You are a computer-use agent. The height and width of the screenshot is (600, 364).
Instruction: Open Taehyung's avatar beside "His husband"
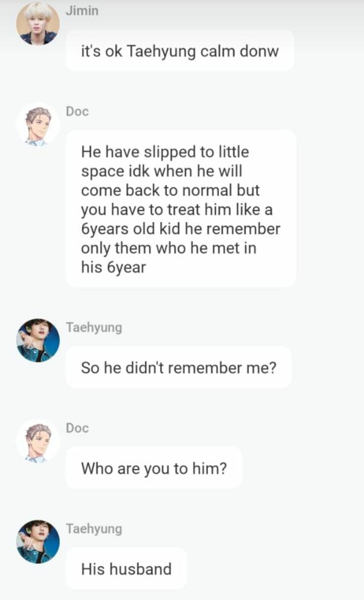coord(38,541)
